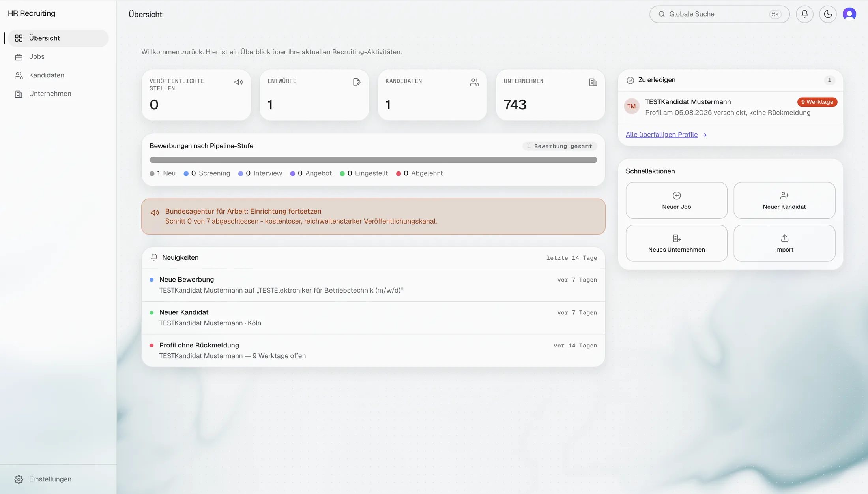Open Übersicht in the sidebar
Viewport: 868px width, 494px height.
(x=58, y=38)
